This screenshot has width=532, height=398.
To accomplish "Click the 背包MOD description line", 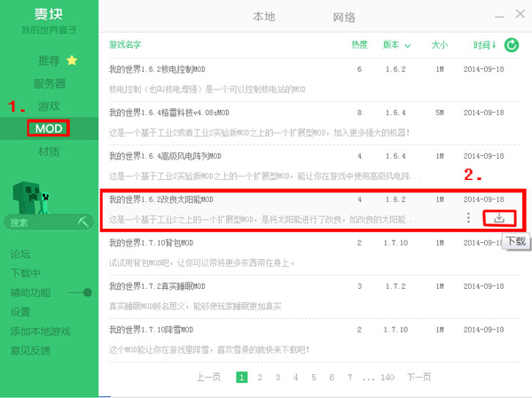I will (x=202, y=263).
